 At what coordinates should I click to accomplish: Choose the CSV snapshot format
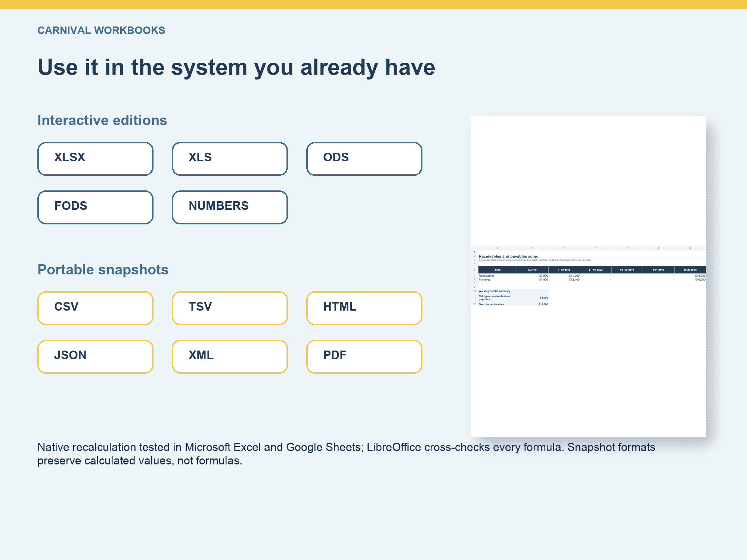95,308
